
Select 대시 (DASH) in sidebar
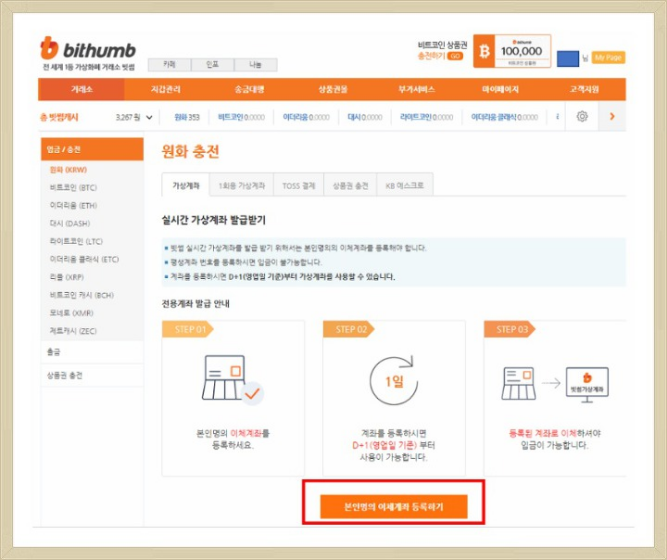70,223
